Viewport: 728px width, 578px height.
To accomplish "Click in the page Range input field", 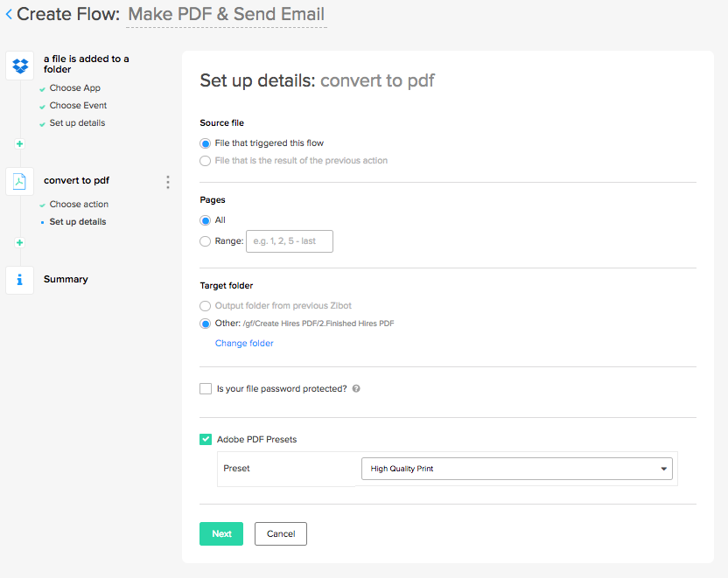I will (290, 241).
